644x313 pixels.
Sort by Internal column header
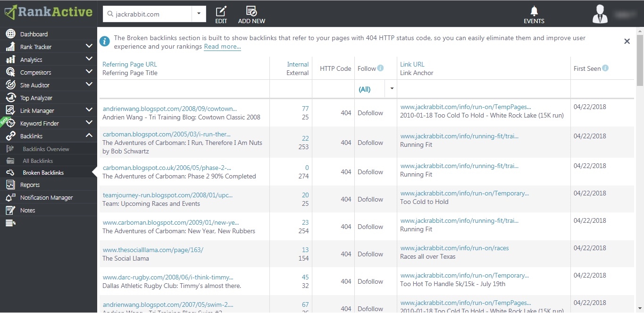pos(298,64)
